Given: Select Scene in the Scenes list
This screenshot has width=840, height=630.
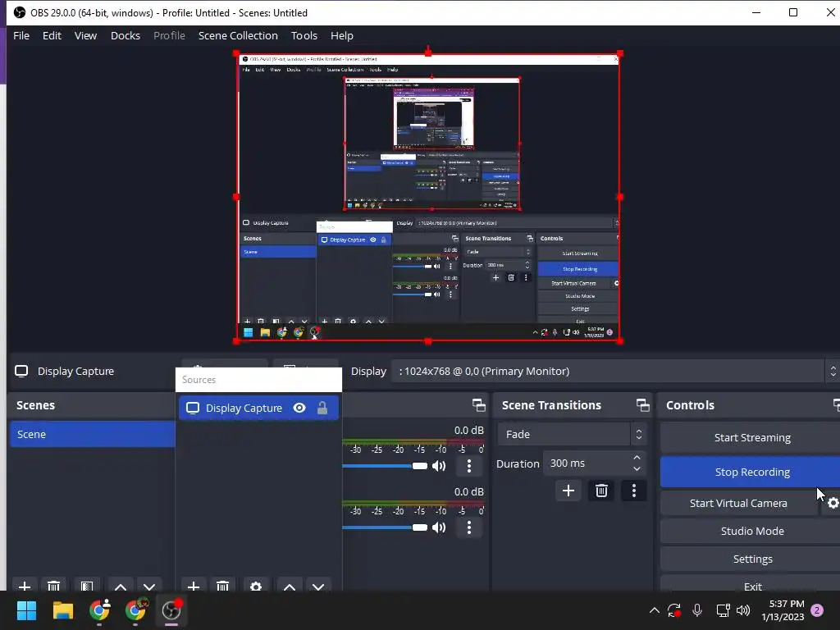Looking at the screenshot, I should (x=93, y=435).
